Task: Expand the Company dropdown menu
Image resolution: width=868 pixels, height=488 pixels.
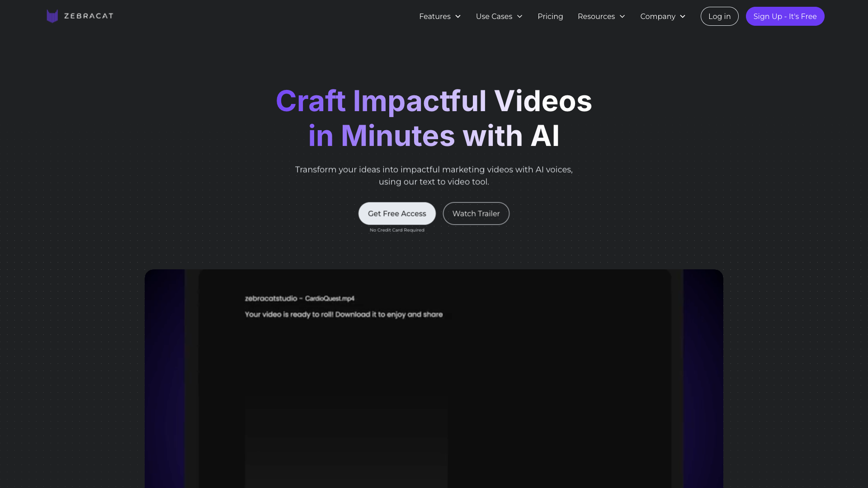Action: 662,16
